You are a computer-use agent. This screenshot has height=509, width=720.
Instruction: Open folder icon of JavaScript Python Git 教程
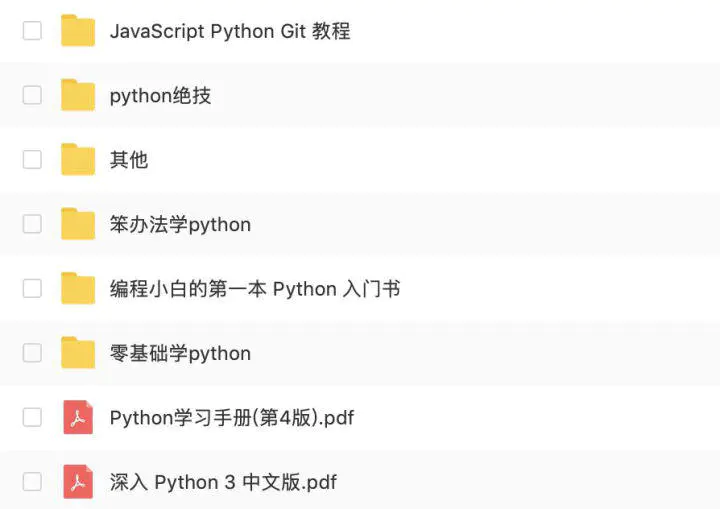(78, 30)
